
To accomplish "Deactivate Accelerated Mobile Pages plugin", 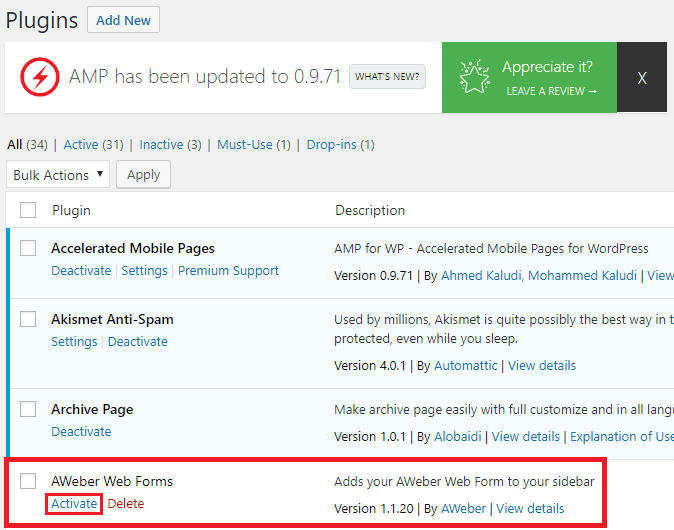I will coord(81,270).
